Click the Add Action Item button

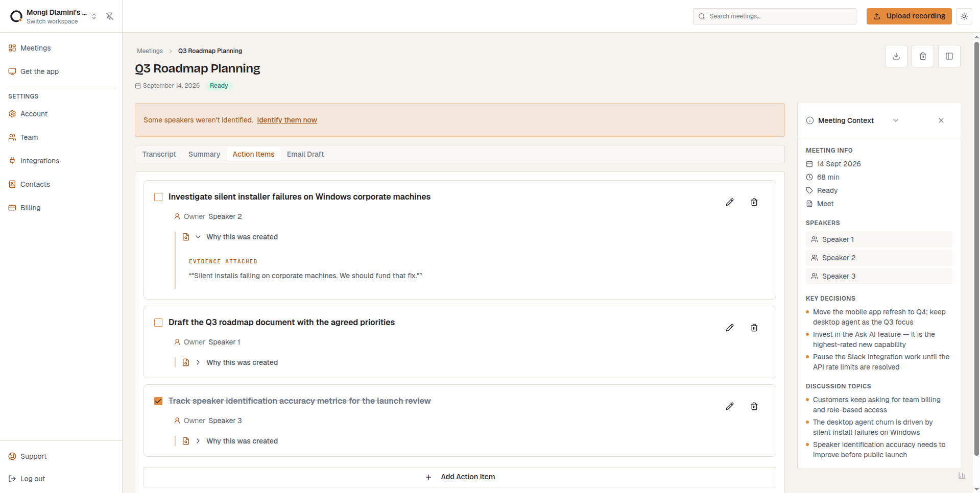coord(460,477)
